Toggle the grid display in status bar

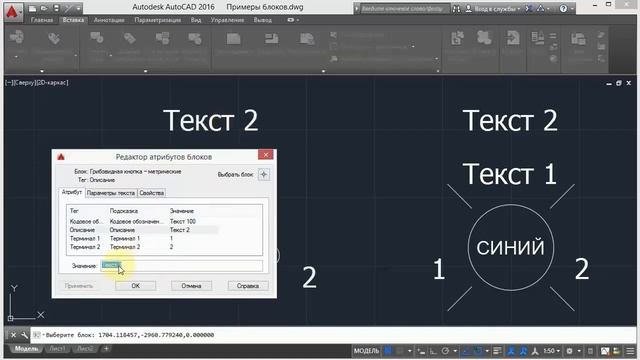tap(388, 351)
